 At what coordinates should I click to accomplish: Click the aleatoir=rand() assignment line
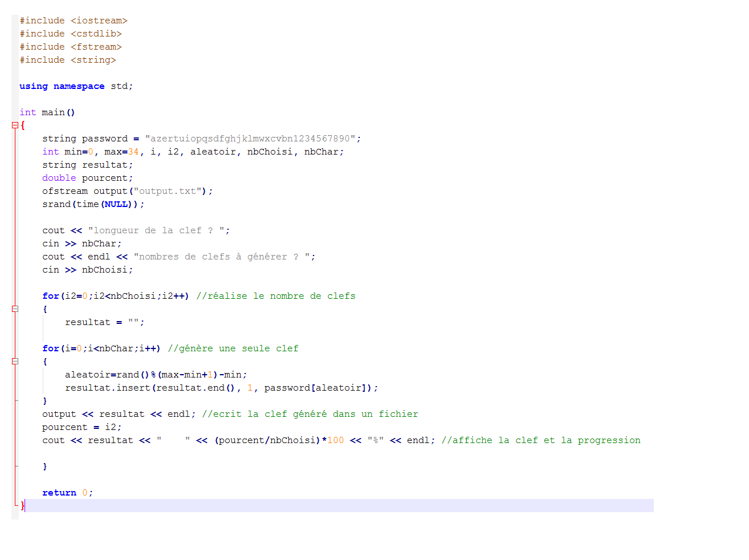156,375
